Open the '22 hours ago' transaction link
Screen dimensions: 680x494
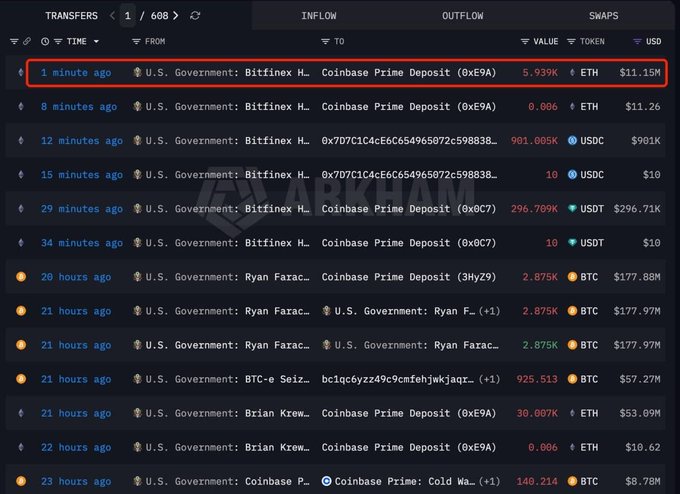76,447
